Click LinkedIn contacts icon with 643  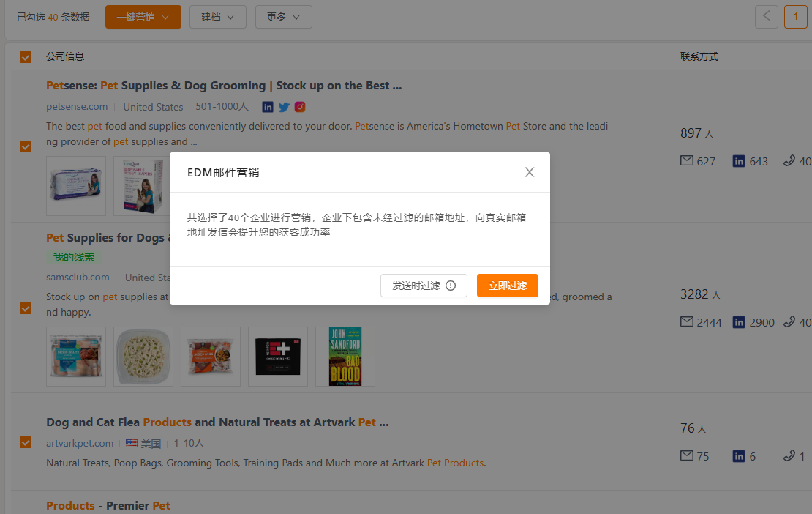click(x=739, y=161)
